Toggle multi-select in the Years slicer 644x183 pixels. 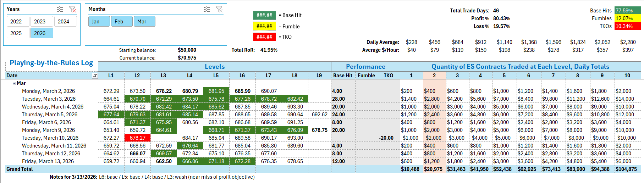(60, 9)
